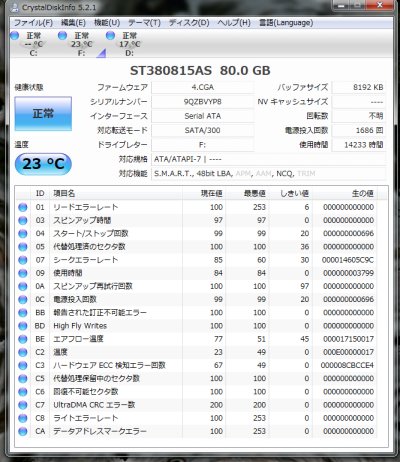Click the serial number field 9QZBVYP8
This screenshot has width=400, height=462.
pos(203,102)
